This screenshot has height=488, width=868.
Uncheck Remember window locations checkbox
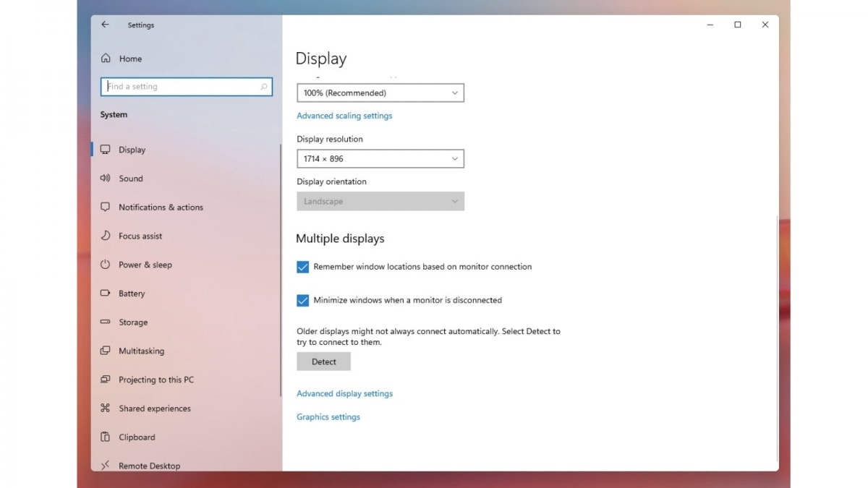point(303,267)
